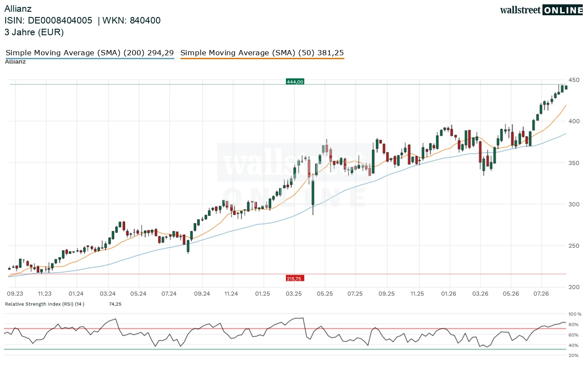Click the 215,75 low price label
Image resolution: width=588 pixels, height=367 pixels.
(x=295, y=278)
